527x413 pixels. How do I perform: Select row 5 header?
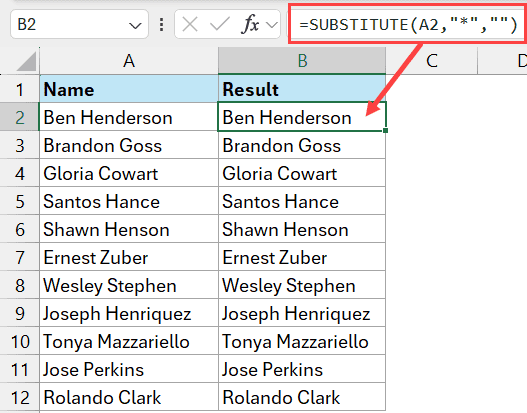click(x=19, y=201)
